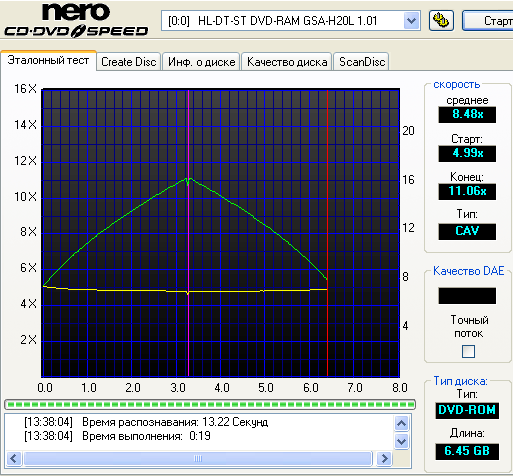Click the 20 label on the right RPM axis
Image resolution: width=513 pixels, height=476 pixels.
click(x=408, y=131)
